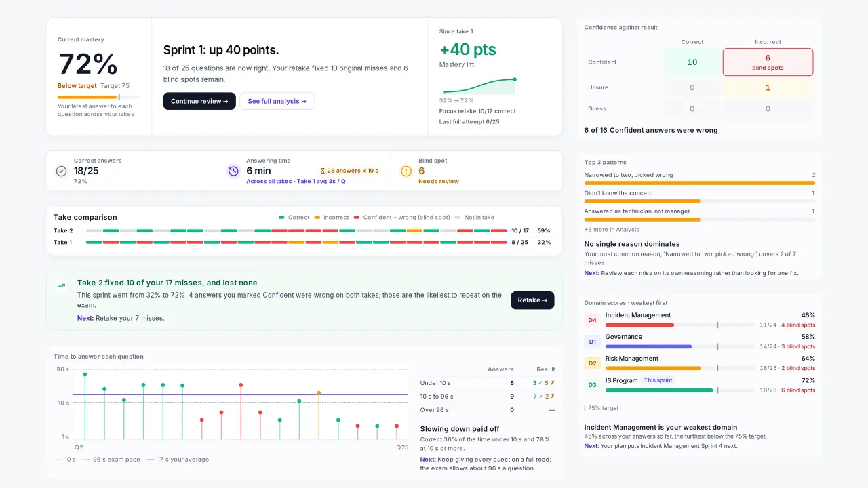868x488 pixels.
Task: Click the D2 Risk Management badge
Action: (592, 363)
